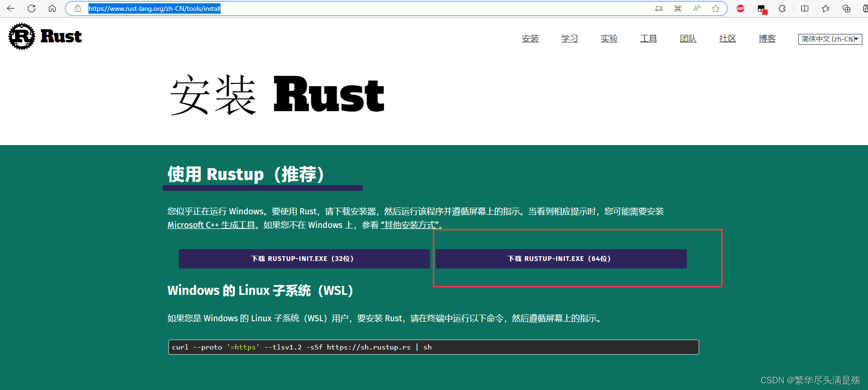
Task: Click the Rust gear logo
Action: 22,36
